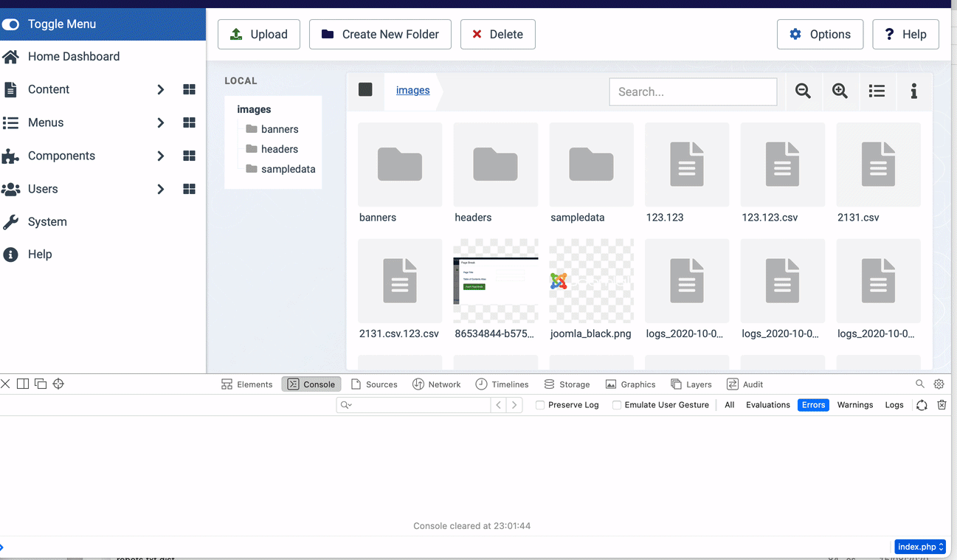This screenshot has width=957, height=560.
Task: Switch to the Audit tab
Action: (x=744, y=384)
